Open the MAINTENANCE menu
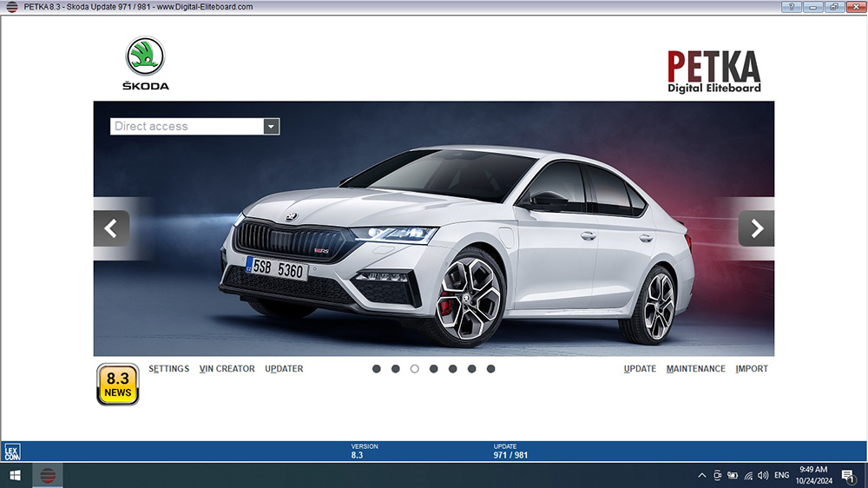This screenshot has width=868, height=488. 696,369
